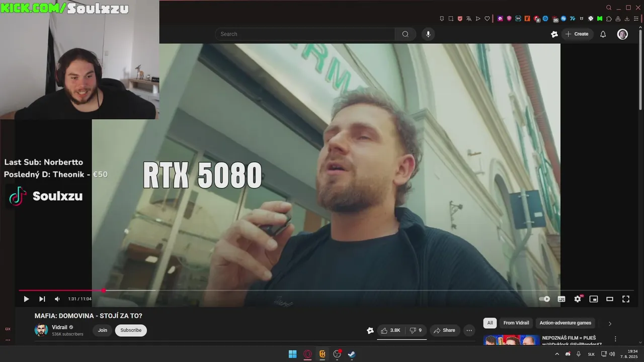Toggle theater mode
644x362 pixels.
(x=610, y=299)
